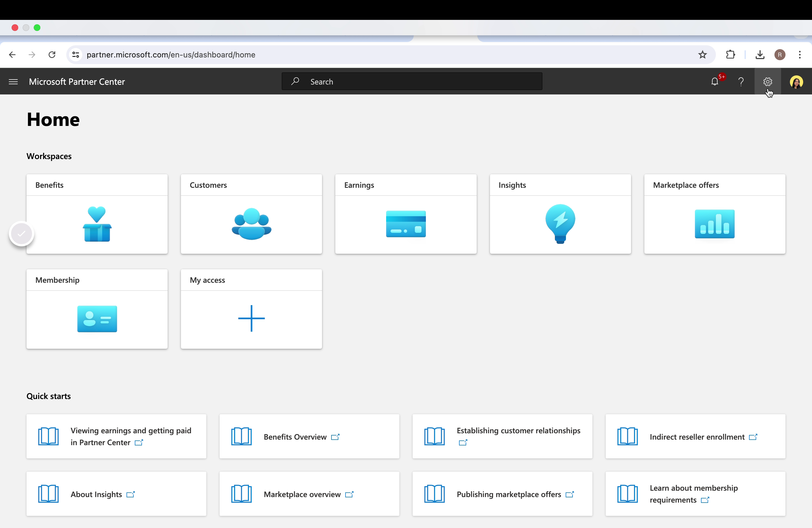Screen dimensions: 812x528
Task: Click the book icon beside Benefits Overview
Action: (x=241, y=436)
